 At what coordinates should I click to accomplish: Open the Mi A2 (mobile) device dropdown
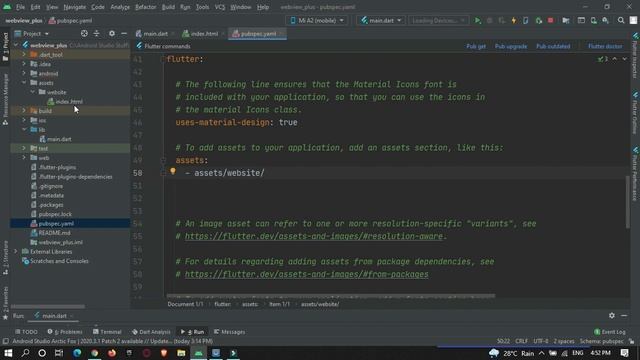click(x=317, y=20)
